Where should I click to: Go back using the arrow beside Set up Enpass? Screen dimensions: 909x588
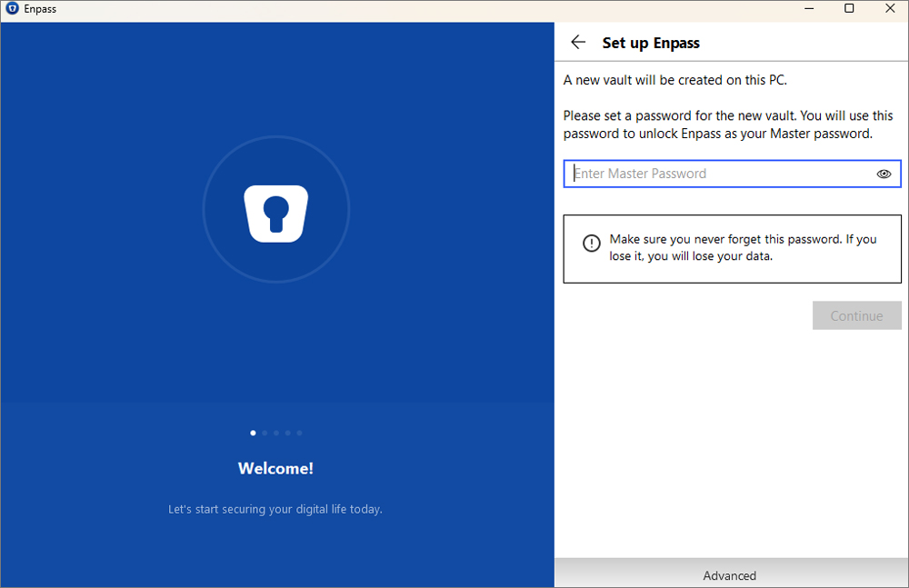(x=578, y=43)
